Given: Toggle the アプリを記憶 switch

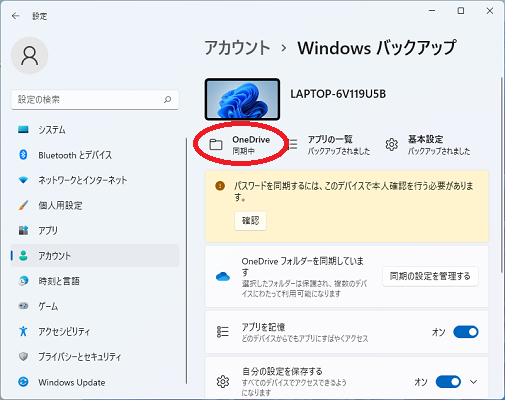Looking at the screenshot, I should (466, 332).
